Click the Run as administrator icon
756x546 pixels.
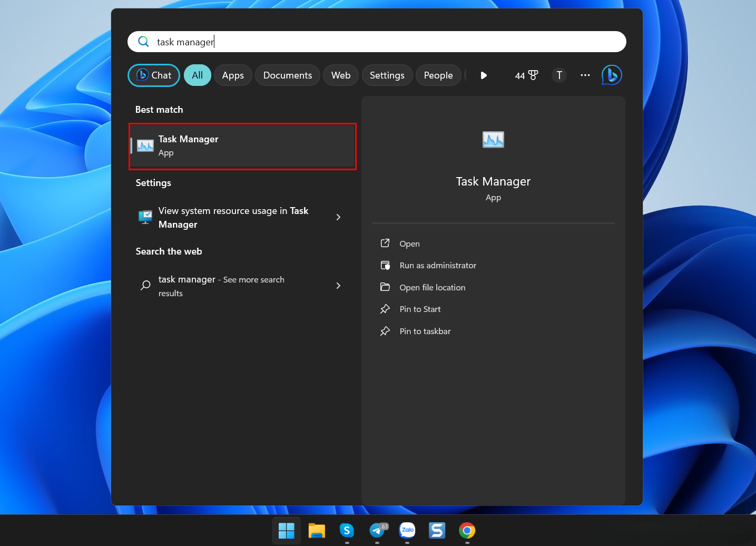coord(386,265)
